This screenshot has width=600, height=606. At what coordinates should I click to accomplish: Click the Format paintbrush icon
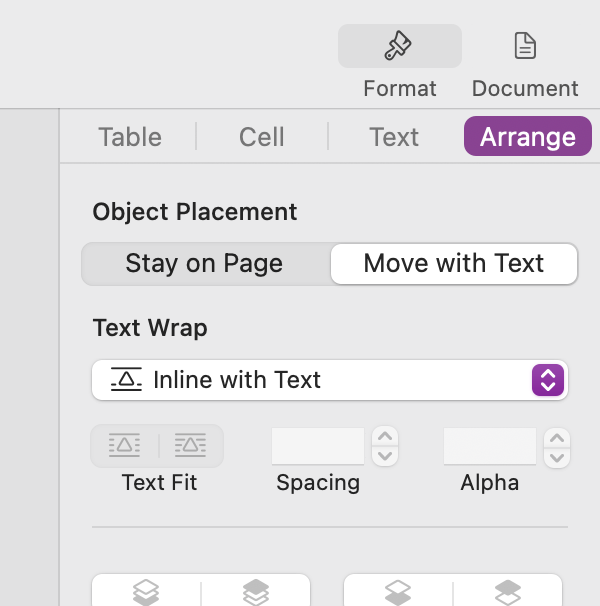399,47
